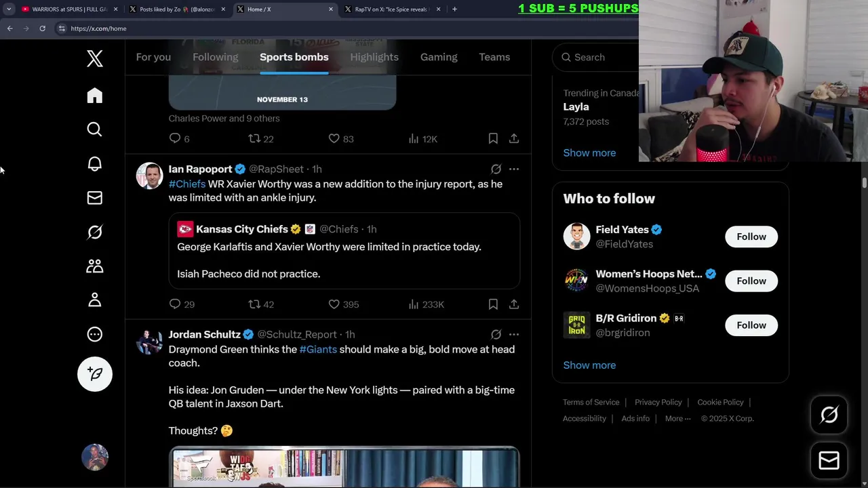Open Ian Rapoport's profile avatar
The width and height of the screenshot is (868, 488).
pos(149,176)
